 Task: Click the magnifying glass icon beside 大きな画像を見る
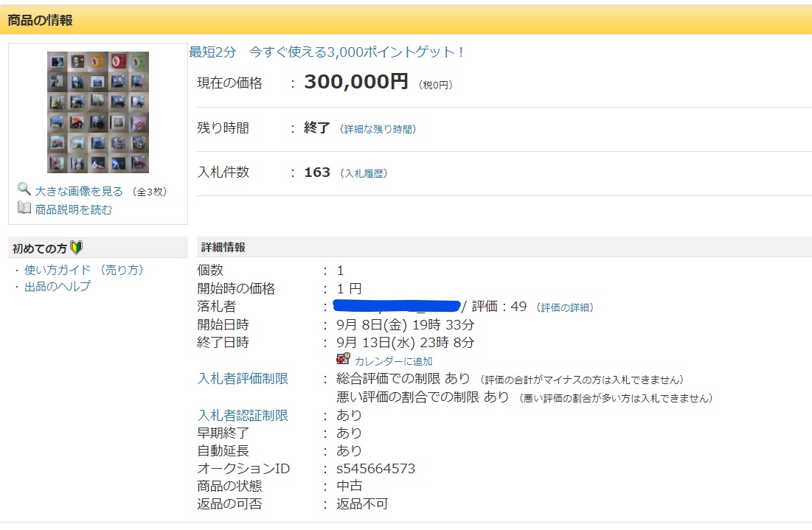pyautogui.click(x=24, y=190)
